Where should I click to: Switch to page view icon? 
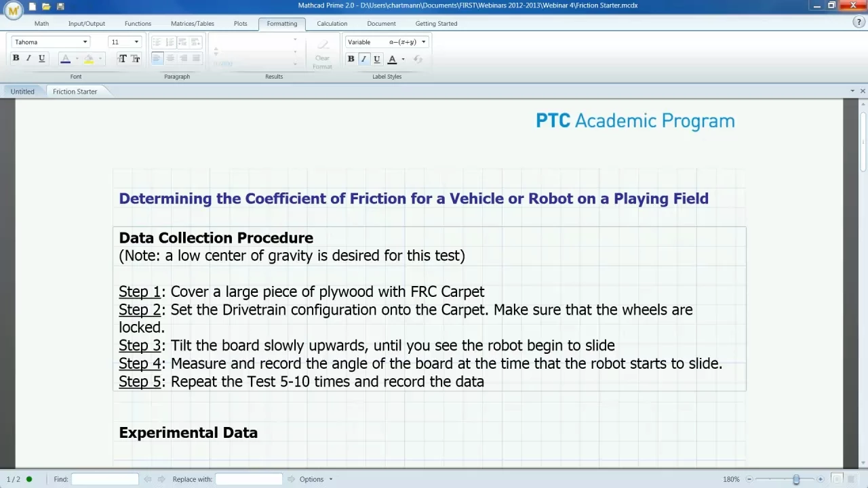pyautogui.click(x=837, y=479)
